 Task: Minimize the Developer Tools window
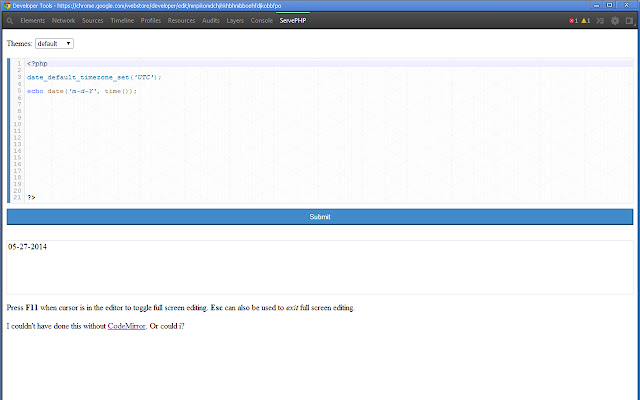tap(596, 5)
